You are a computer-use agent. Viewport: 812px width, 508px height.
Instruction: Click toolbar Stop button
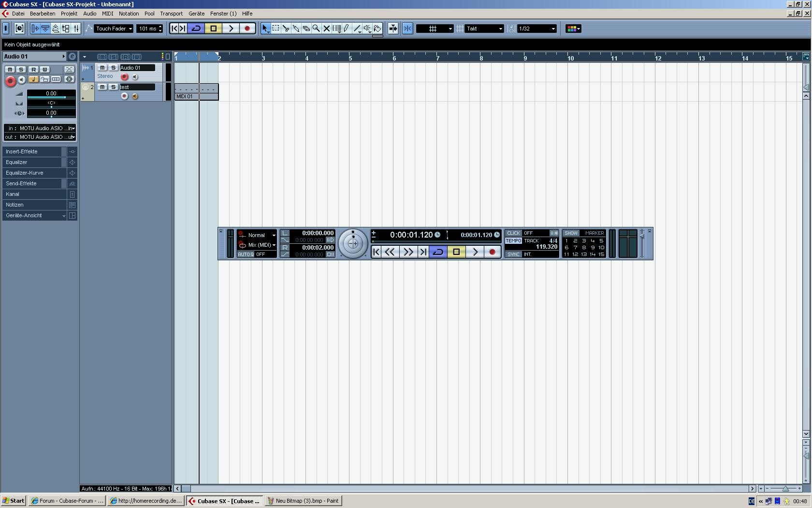(214, 29)
